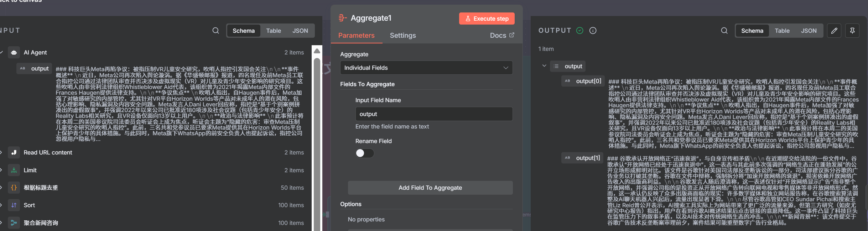Screen dimensions: 868x231
Task: Click the Input Field Name text box
Action: [434, 114]
